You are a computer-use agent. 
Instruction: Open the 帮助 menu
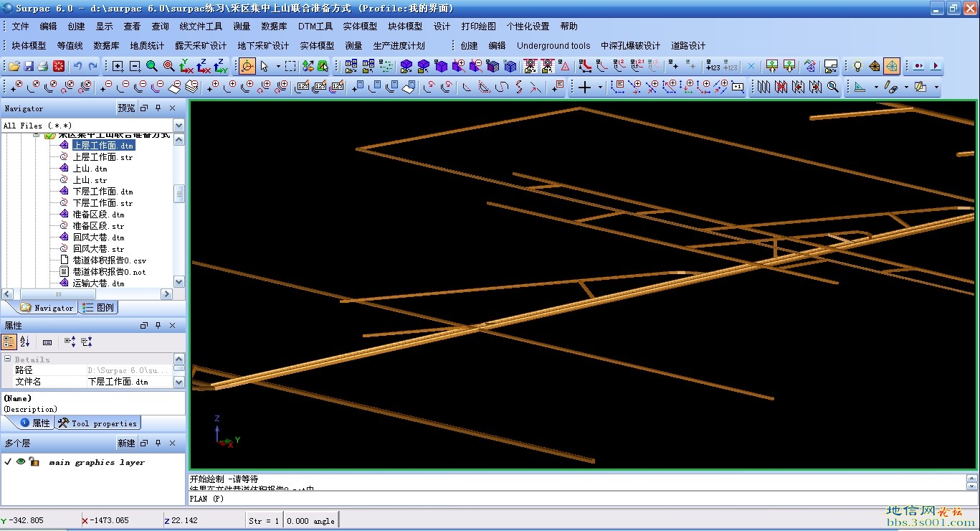coord(569,26)
